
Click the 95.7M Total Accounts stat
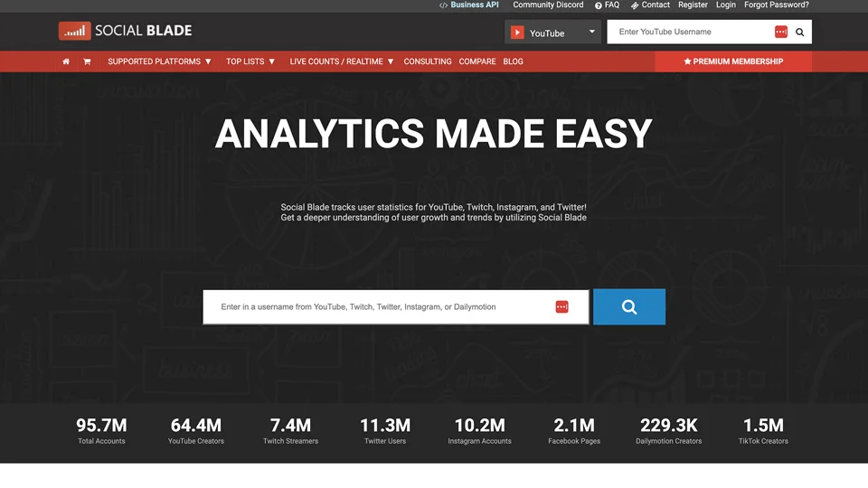click(x=101, y=431)
